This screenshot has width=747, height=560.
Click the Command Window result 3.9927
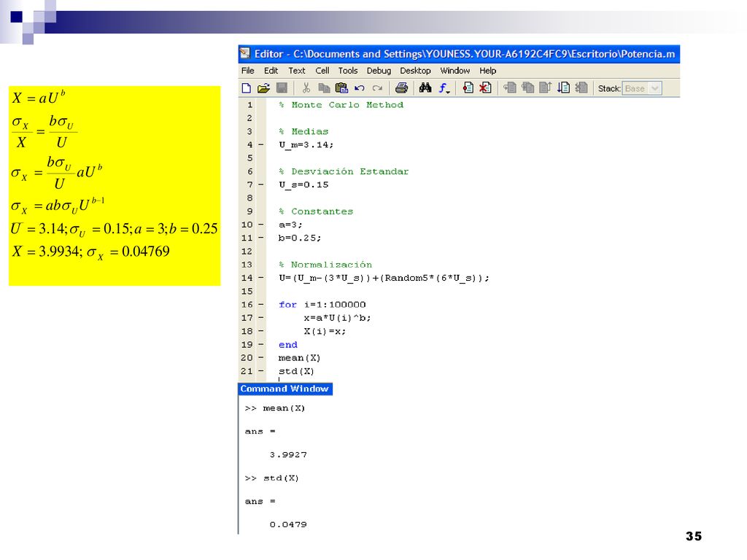pyautogui.click(x=288, y=455)
